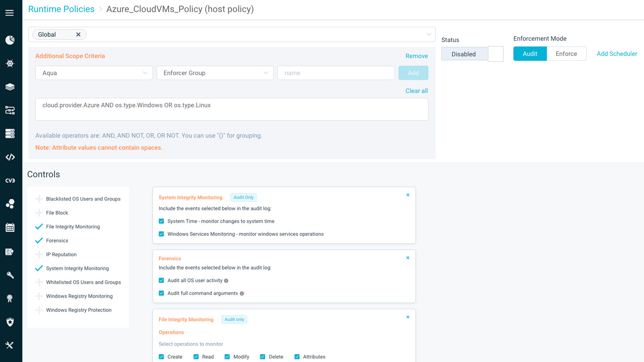Open the Enforcer Group dropdown

[215, 73]
